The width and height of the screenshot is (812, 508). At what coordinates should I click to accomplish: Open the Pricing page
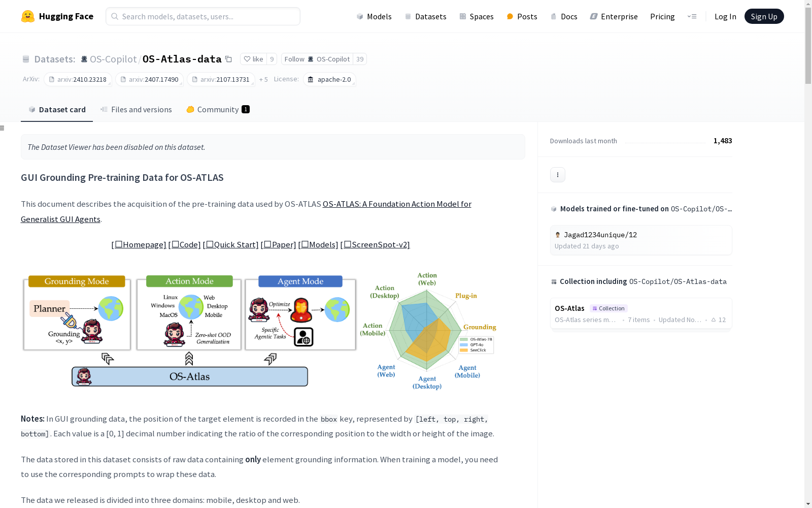[x=662, y=16]
